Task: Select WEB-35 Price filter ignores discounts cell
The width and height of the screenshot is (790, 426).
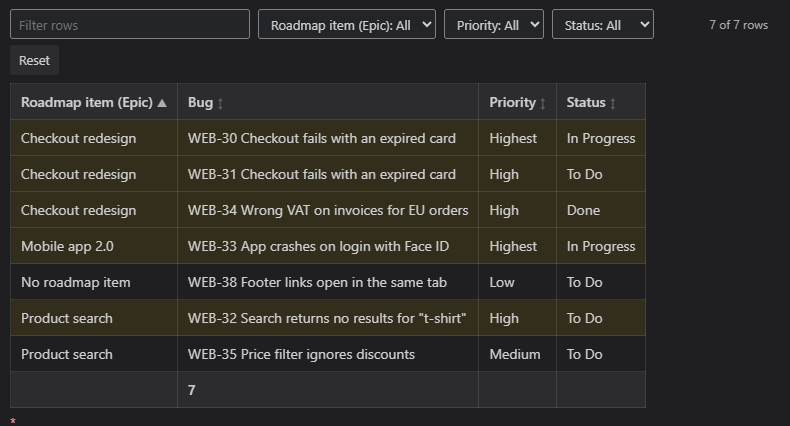Action: tap(327, 354)
